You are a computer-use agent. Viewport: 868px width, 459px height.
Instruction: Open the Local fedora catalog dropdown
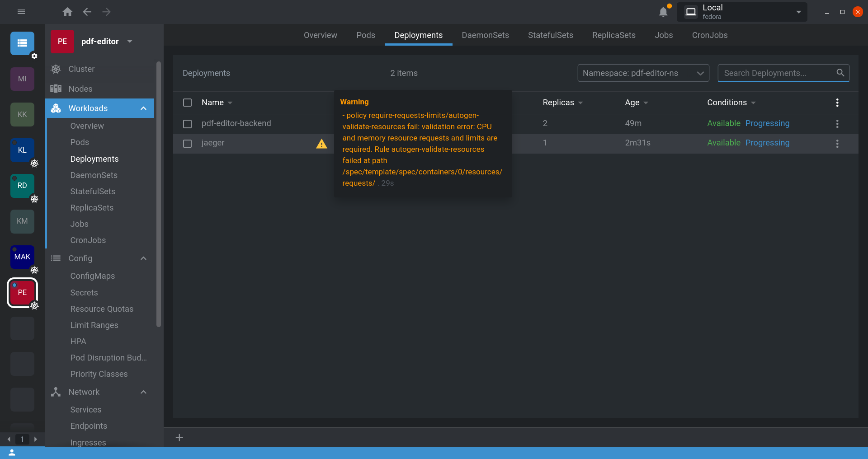click(x=742, y=12)
